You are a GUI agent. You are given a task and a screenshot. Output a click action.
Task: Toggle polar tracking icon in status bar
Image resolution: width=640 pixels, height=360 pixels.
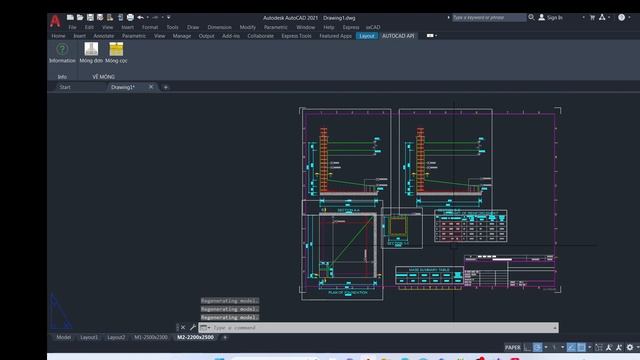538,347
